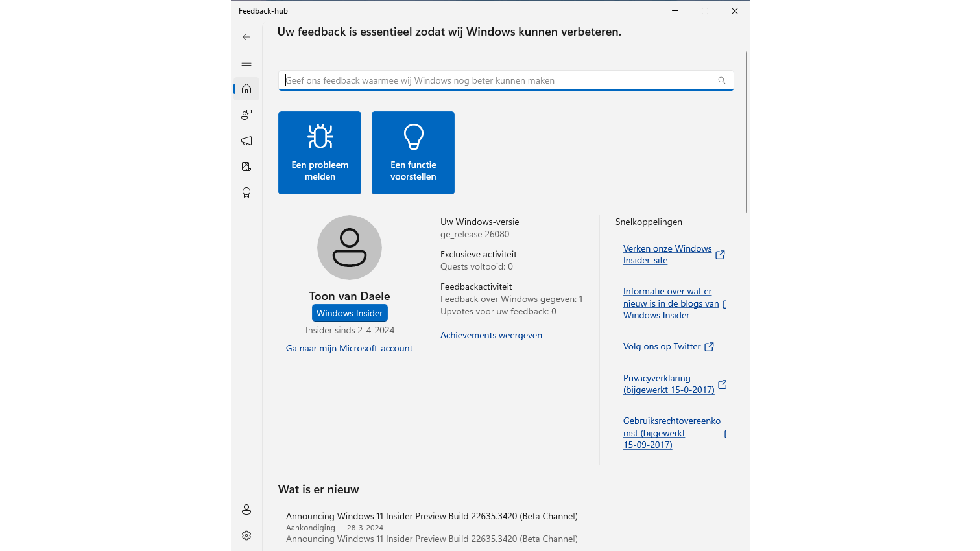
Task: Click the external-link icon beside Volg ons op Twitter
Action: point(710,347)
